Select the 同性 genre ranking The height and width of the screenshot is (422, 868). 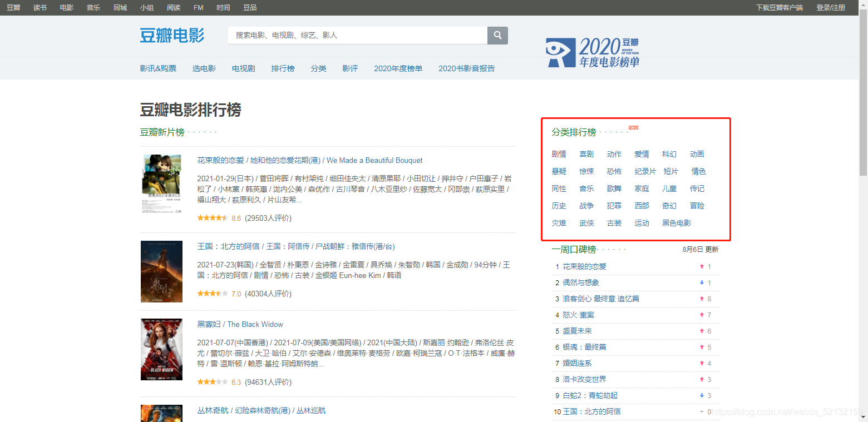pos(559,188)
